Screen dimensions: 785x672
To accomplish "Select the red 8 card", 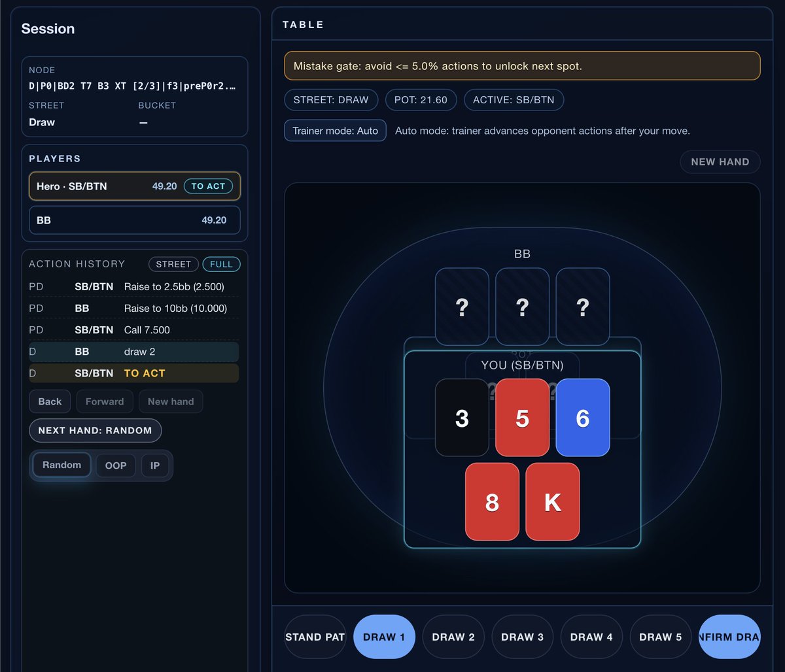I will [x=492, y=502].
